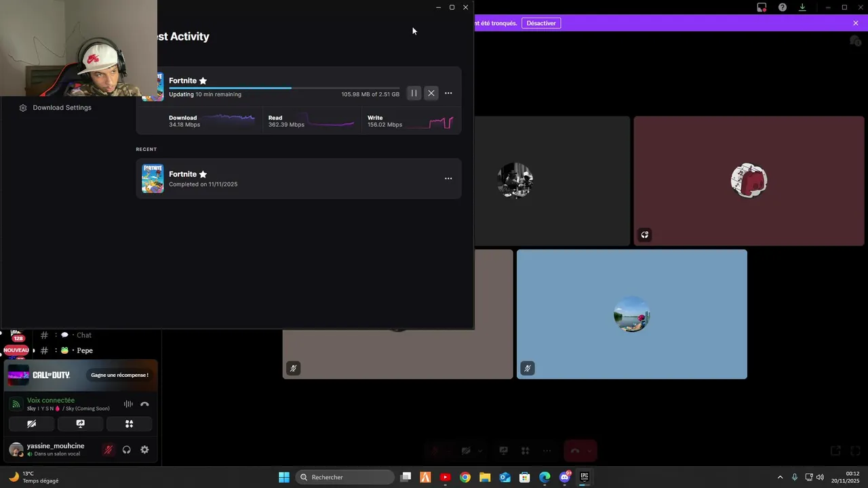The width and height of the screenshot is (868, 488).
Task: Click the favorite star on completed Fortnite entry
Action: [x=203, y=174]
